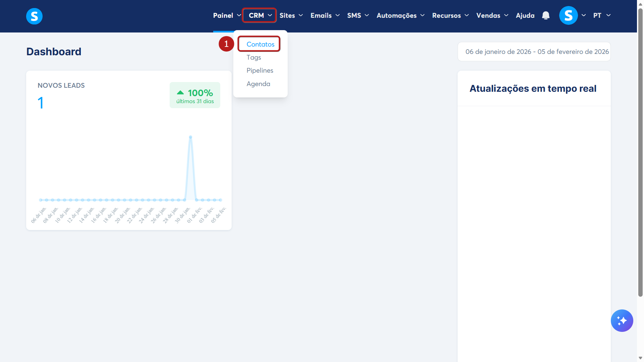Expand the Painel menu chevron
Viewport: 644px width, 362px height.
(x=239, y=15)
